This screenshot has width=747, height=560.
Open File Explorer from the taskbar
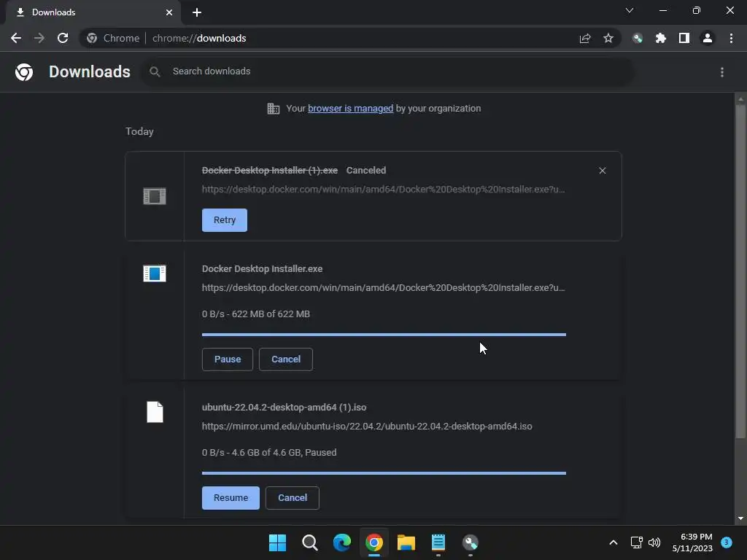[x=406, y=542]
